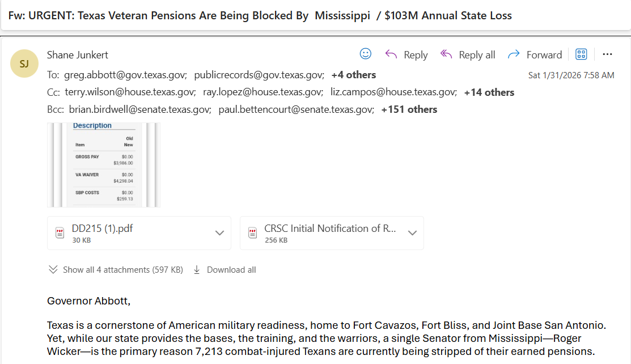Show the +151 others Bcc recipients

pos(409,109)
